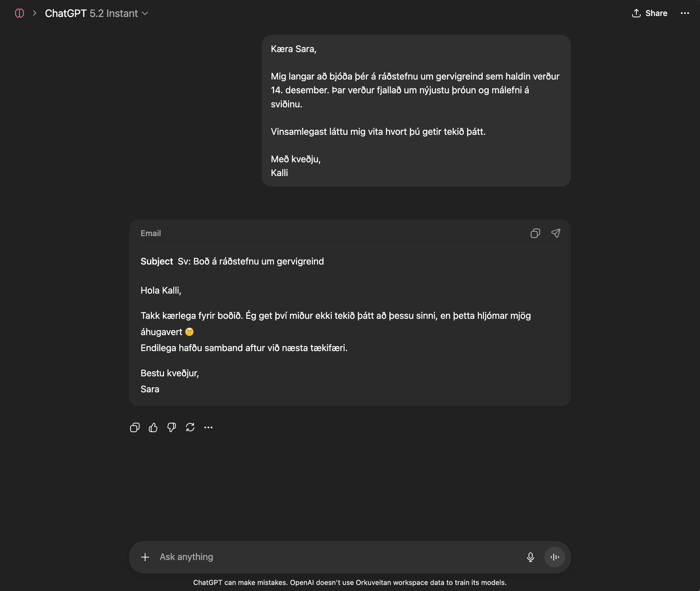Expand the sidebar chevron arrow
700x591 pixels.
35,13
